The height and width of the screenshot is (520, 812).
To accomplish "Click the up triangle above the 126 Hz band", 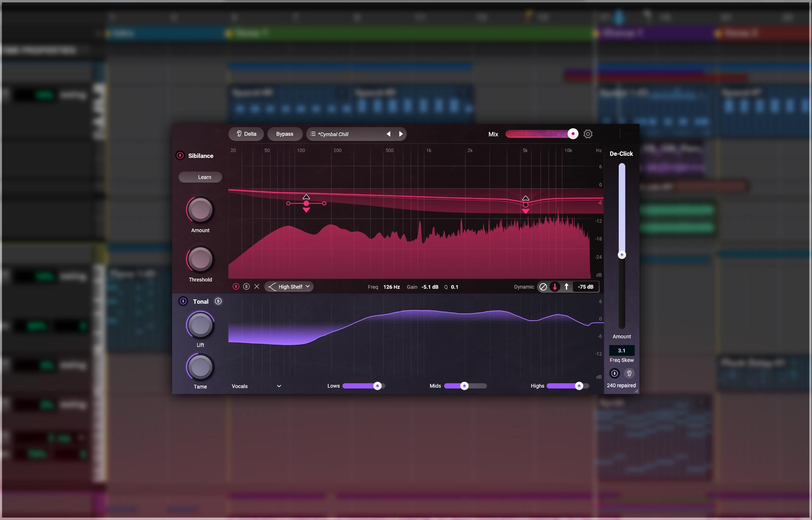I will coord(306,197).
